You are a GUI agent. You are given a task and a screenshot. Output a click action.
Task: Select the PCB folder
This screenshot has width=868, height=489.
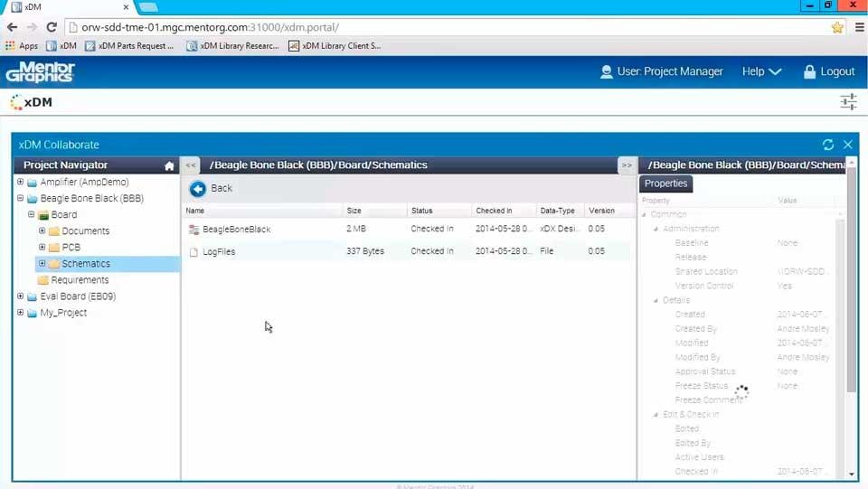click(71, 248)
